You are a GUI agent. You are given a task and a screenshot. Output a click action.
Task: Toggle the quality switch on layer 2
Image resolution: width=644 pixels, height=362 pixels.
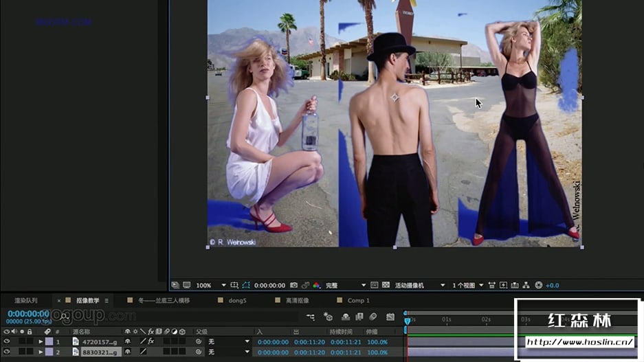(x=143, y=352)
